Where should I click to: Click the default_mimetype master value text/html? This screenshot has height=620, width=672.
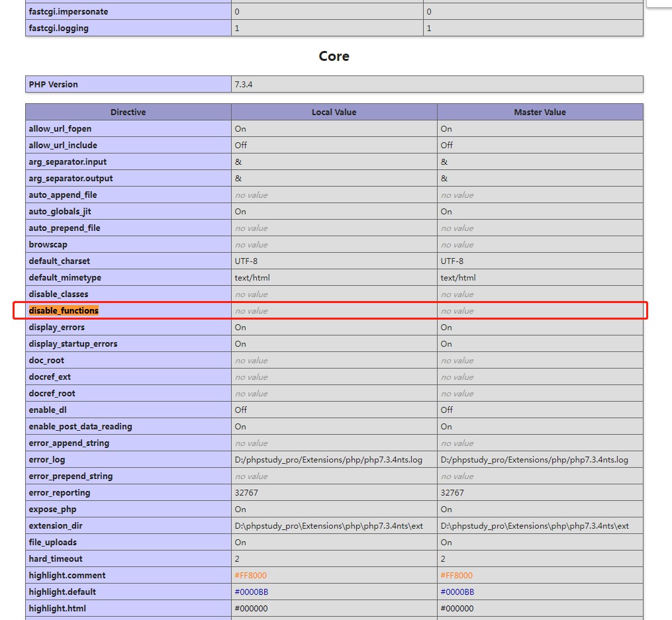point(458,277)
